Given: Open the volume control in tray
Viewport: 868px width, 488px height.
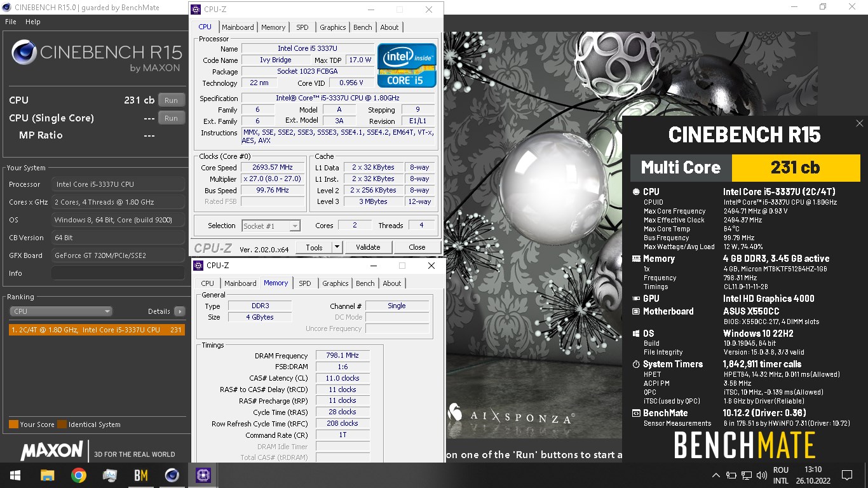Looking at the screenshot, I should tap(761, 475).
